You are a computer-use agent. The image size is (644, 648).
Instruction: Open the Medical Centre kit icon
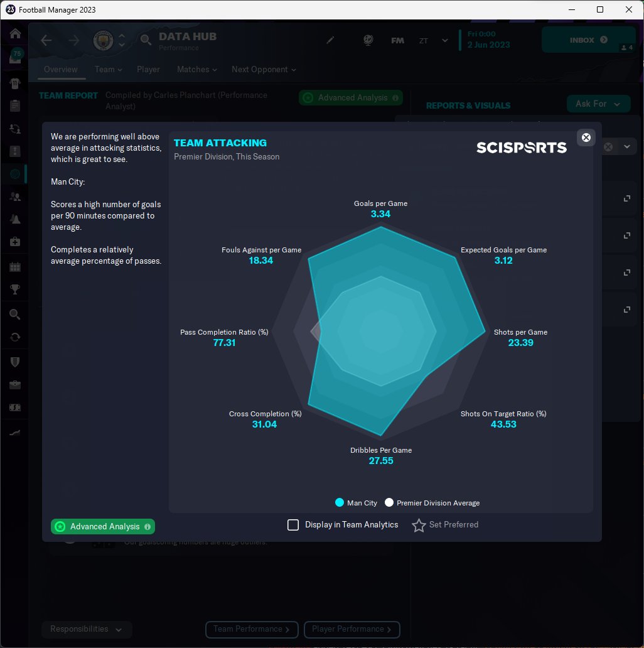pos(15,242)
